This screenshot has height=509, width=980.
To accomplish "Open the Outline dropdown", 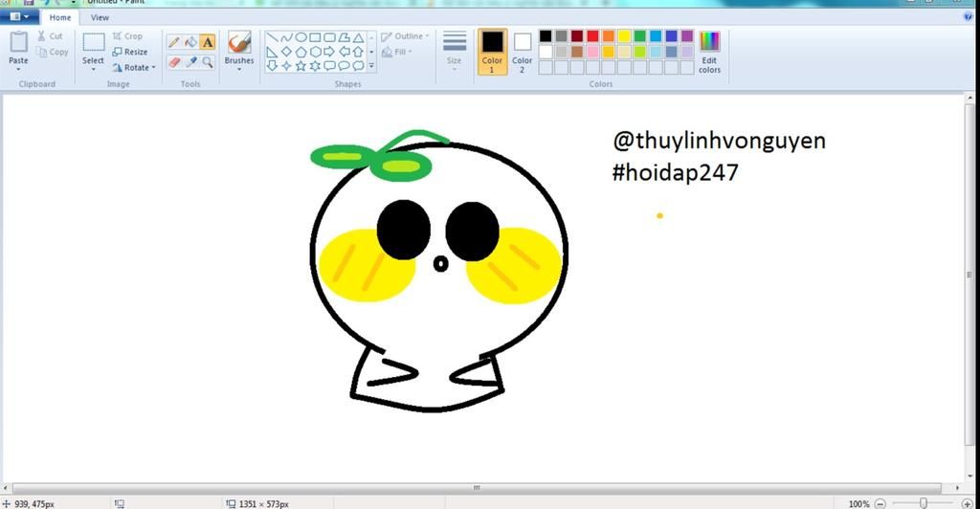I will pyautogui.click(x=405, y=36).
